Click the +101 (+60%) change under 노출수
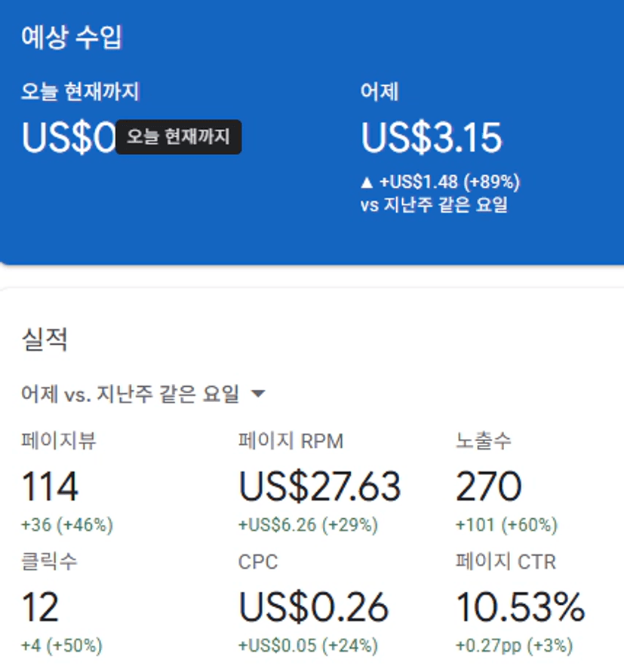 point(506,525)
